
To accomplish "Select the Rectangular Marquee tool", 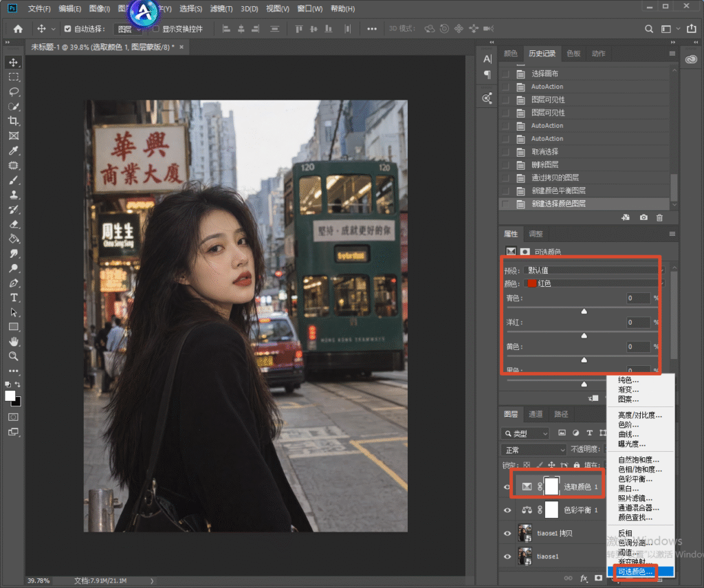I will (14, 77).
